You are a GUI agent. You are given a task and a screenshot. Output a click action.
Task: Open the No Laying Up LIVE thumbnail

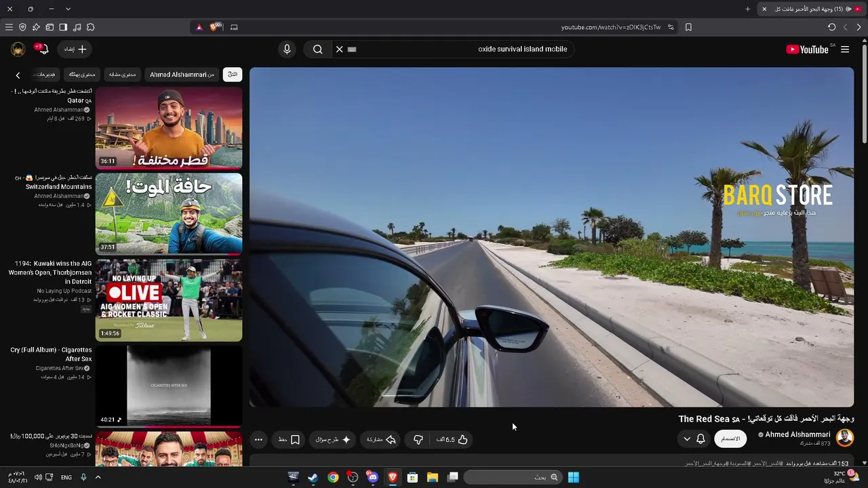169,300
